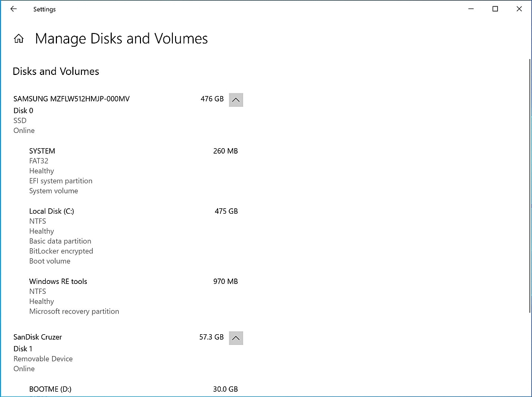Collapse the SanDisk Cruzer volume list
The width and height of the screenshot is (532, 397).
point(236,337)
